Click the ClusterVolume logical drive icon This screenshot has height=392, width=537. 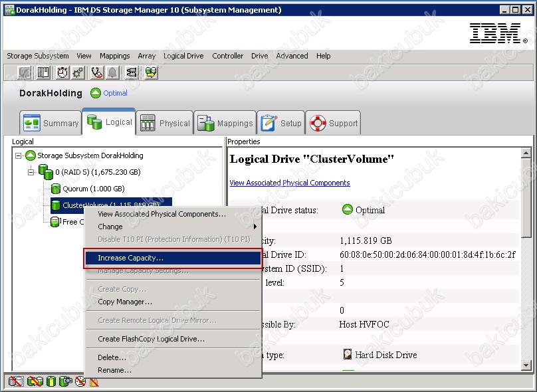tap(55, 205)
